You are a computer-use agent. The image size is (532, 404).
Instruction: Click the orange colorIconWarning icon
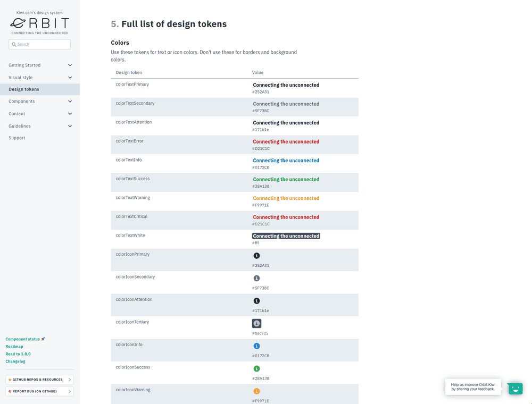click(x=256, y=391)
